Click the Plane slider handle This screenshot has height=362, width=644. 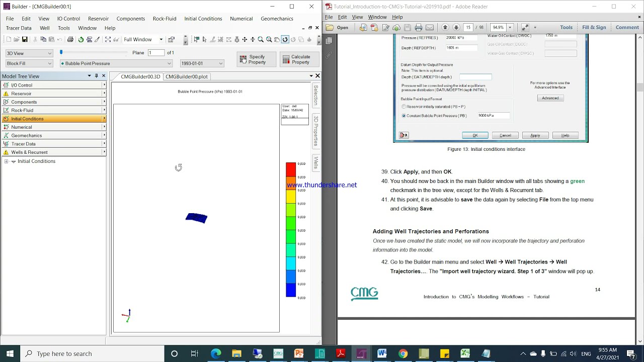[61, 52]
